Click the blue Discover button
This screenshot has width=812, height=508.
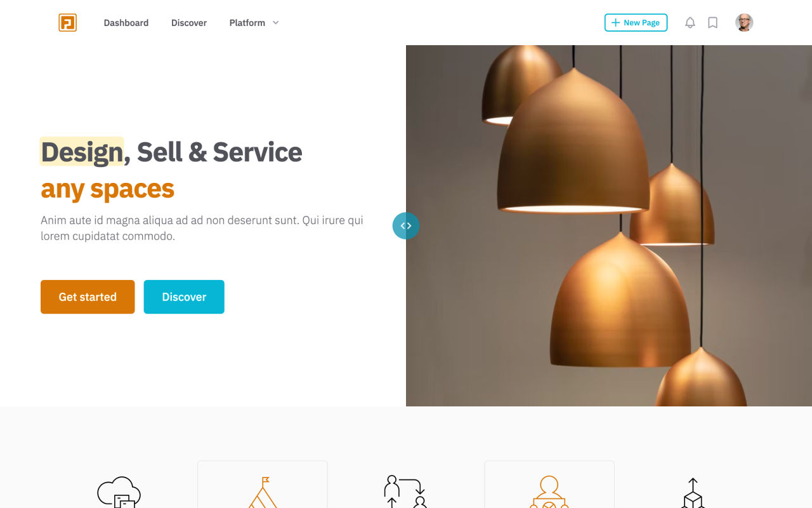pos(184,297)
